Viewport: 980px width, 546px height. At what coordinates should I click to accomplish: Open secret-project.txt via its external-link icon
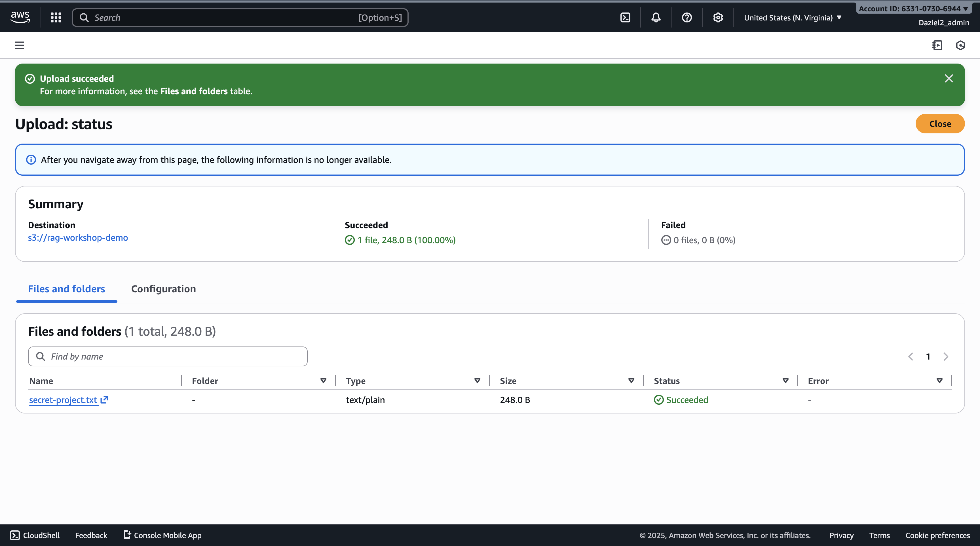[104, 400]
